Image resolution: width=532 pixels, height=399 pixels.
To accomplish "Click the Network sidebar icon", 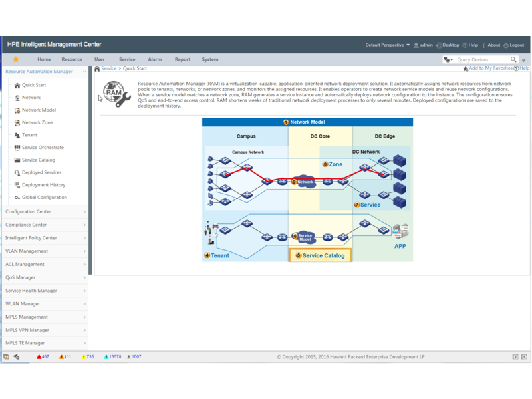I will click(17, 98).
